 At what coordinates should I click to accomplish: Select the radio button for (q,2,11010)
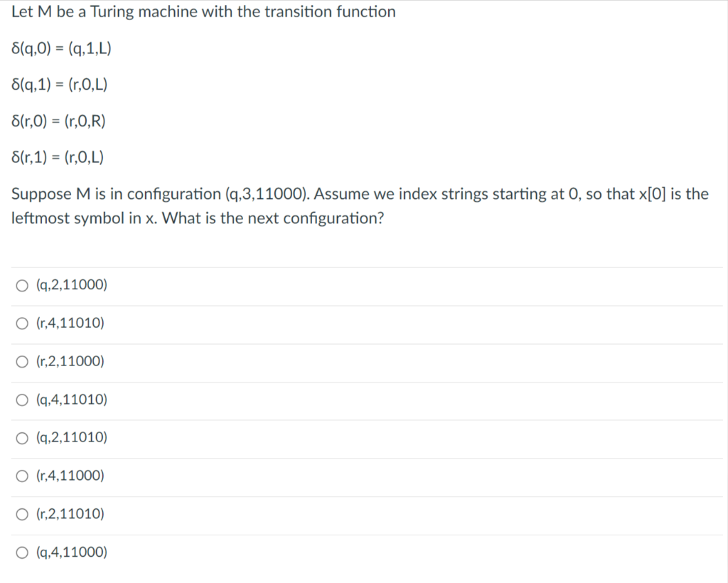coord(22,437)
